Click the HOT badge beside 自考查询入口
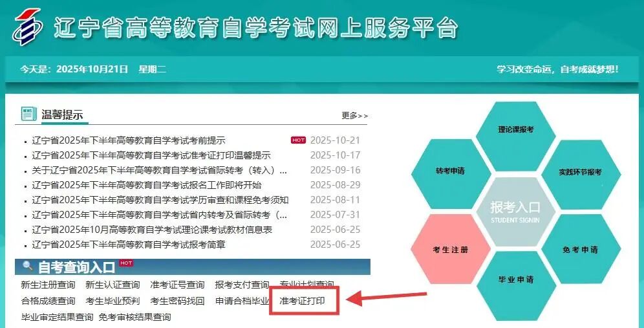644x328 pixels. click(x=126, y=263)
